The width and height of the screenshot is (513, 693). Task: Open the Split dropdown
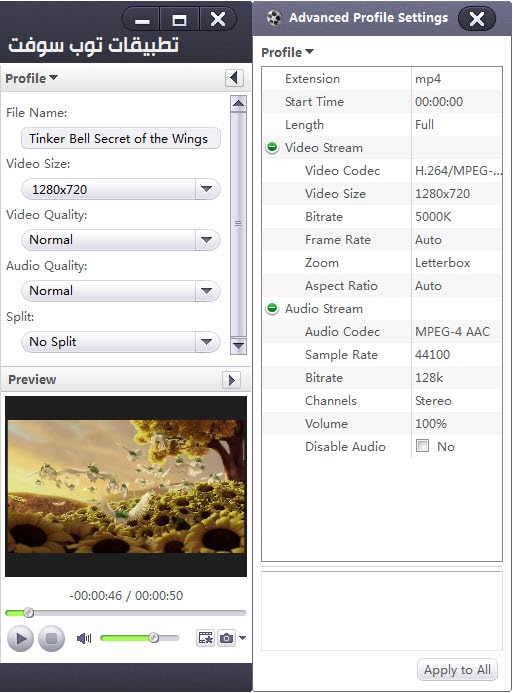pos(121,342)
